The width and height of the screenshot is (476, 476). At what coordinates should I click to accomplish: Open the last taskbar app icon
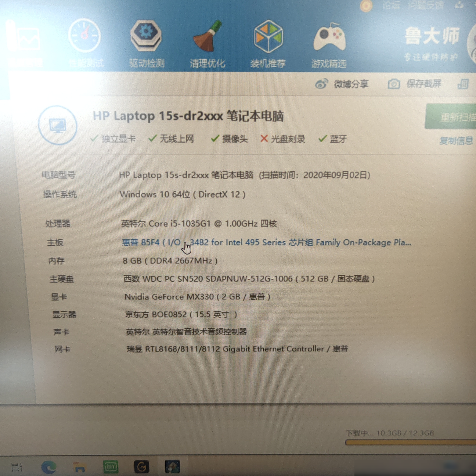(x=172, y=467)
